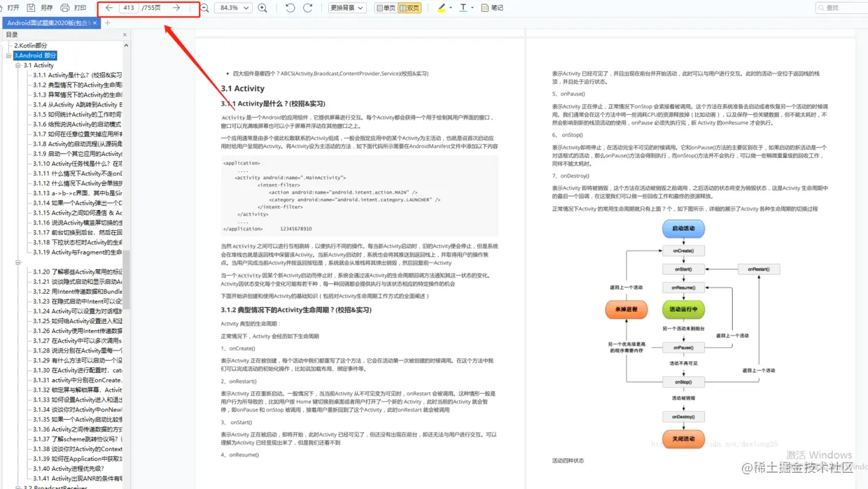Screen dimensions: 868x489
Task: Open outline entry 3.1.3 异常情况下的Activity
Action: click(77, 94)
